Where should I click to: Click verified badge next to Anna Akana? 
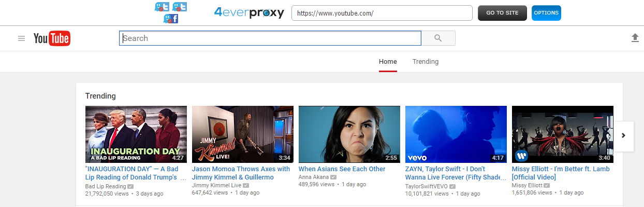coord(333,177)
